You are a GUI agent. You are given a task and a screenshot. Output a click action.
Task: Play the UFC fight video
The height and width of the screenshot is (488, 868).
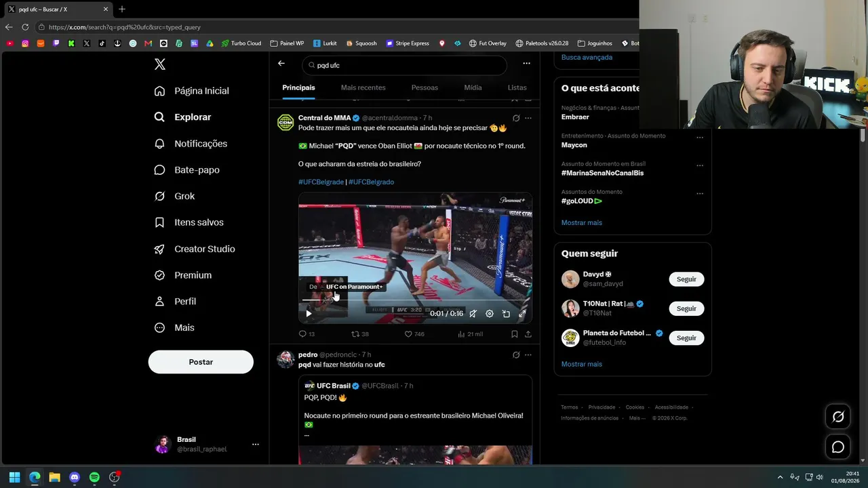click(309, 314)
